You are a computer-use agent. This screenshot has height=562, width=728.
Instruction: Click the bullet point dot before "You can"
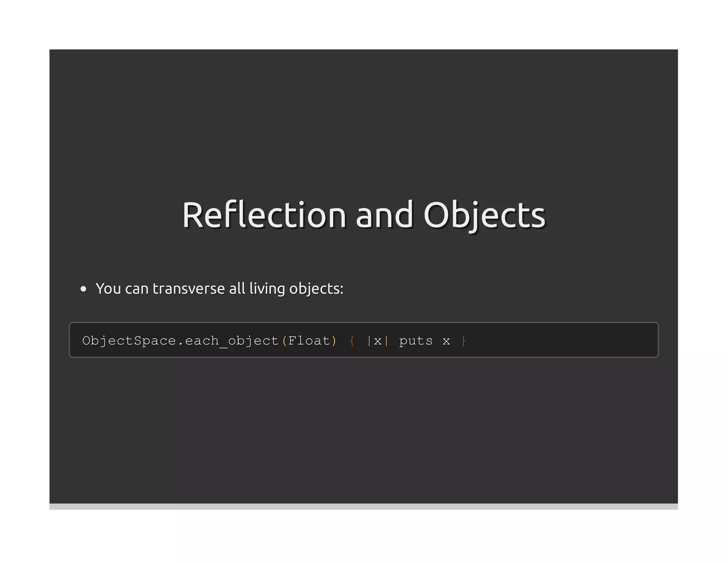pos(84,289)
